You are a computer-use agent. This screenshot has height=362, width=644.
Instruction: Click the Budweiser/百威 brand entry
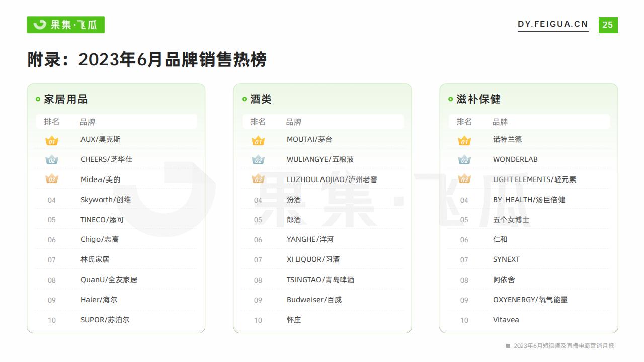coord(314,300)
